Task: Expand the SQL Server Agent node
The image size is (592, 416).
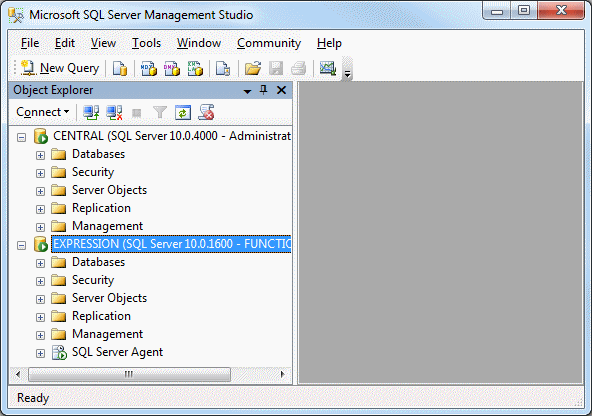Action: (40, 353)
